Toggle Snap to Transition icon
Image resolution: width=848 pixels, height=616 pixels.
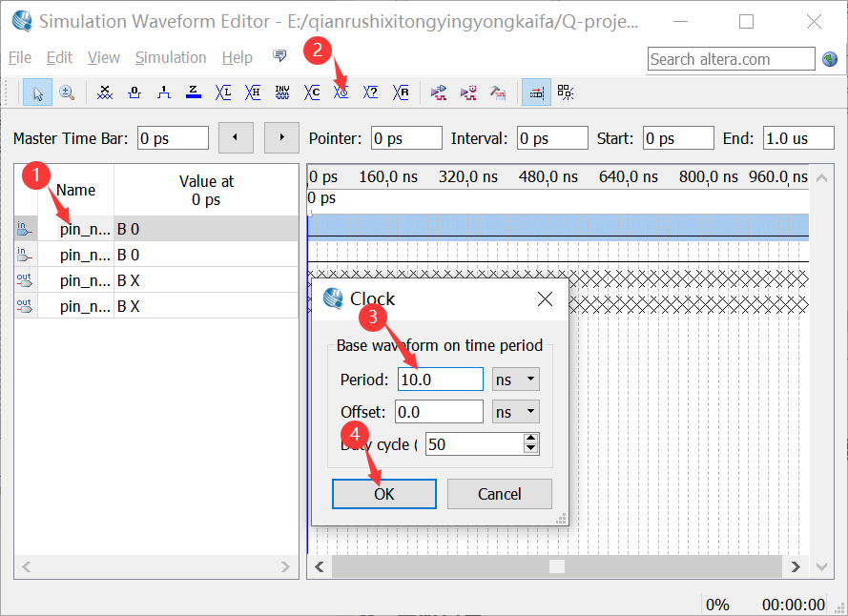[x=566, y=93]
